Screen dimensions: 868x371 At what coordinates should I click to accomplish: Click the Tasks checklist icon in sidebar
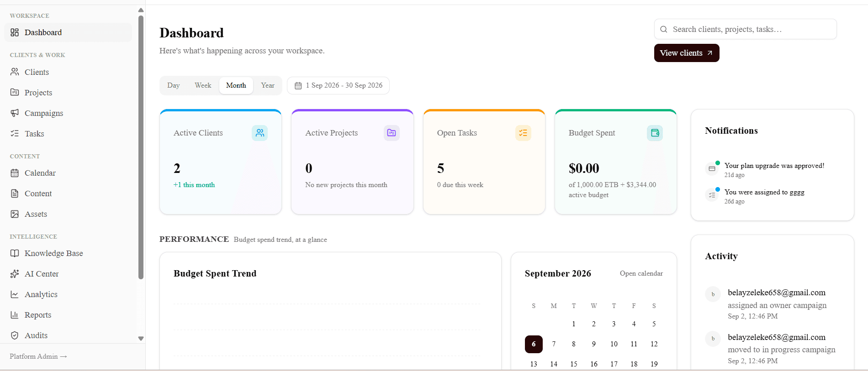(x=15, y=134)
